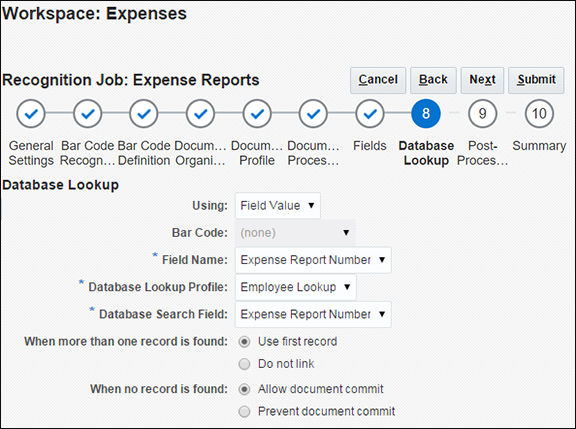The height and width of the screenshot is (429, 576).
Task: Return to the Fields step checkmark
Action: point(370,113)
